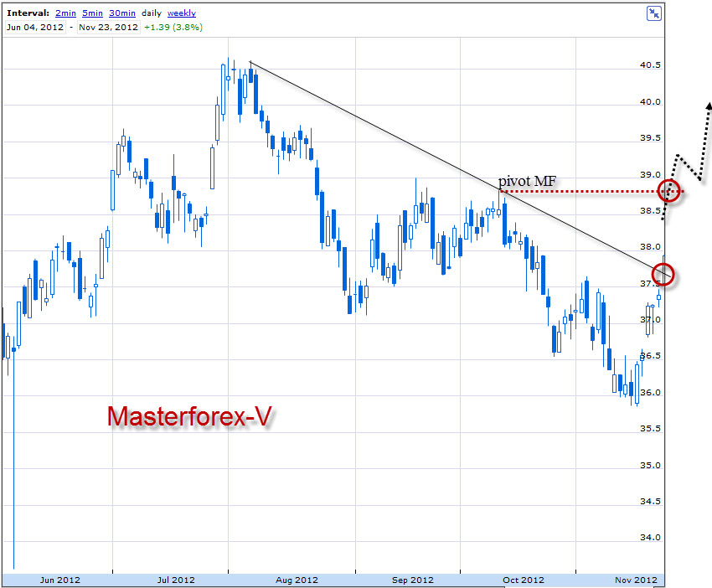The height and width of the screenshot is (588, 712).
Task: Click the pivot MF label text
Action: (x=527, y=181)
